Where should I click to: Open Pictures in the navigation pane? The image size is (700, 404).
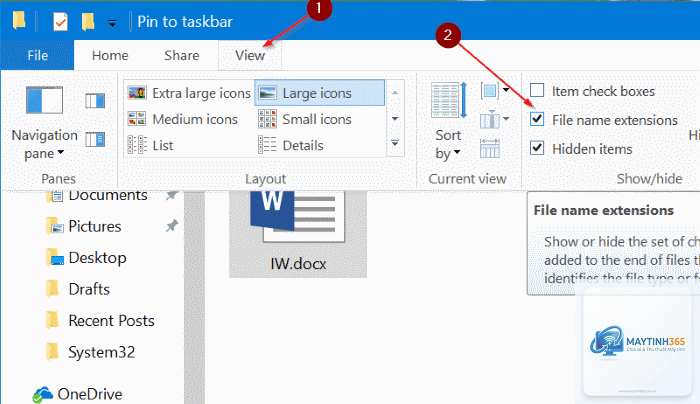pyautogui.click(x=94, y=226)
